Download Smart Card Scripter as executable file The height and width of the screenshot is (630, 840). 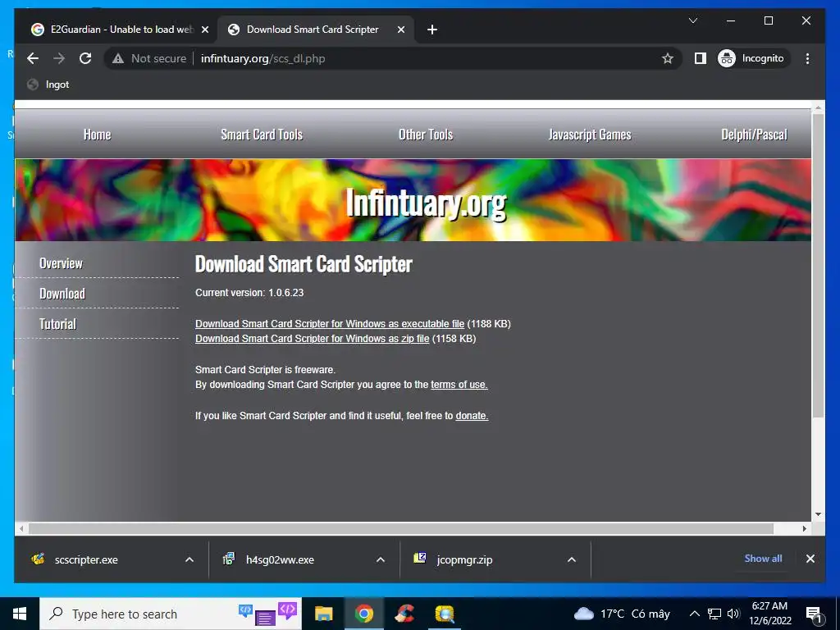point(330,323)
